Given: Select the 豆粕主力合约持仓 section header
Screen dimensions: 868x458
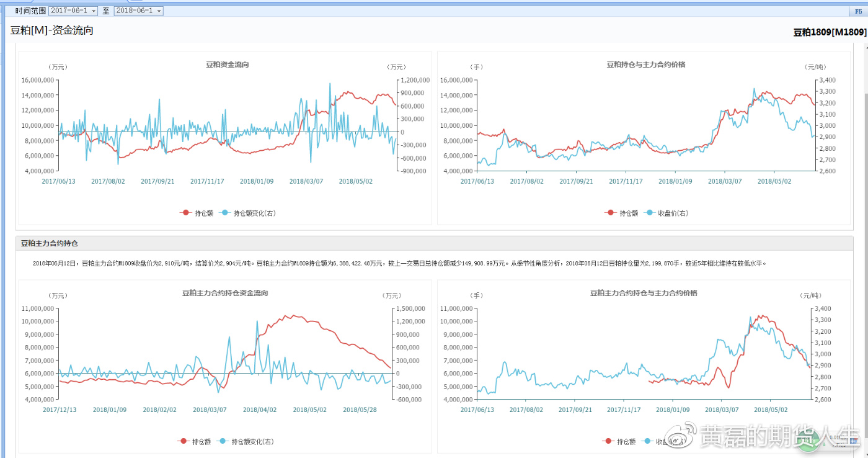Looking at the screenshot, I should point(49,243).
